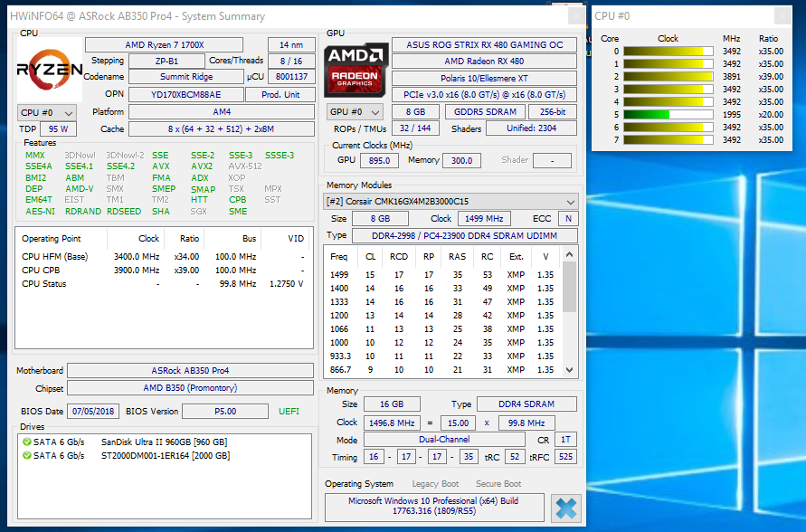Click the ECC N indicator field

[568, 218]
